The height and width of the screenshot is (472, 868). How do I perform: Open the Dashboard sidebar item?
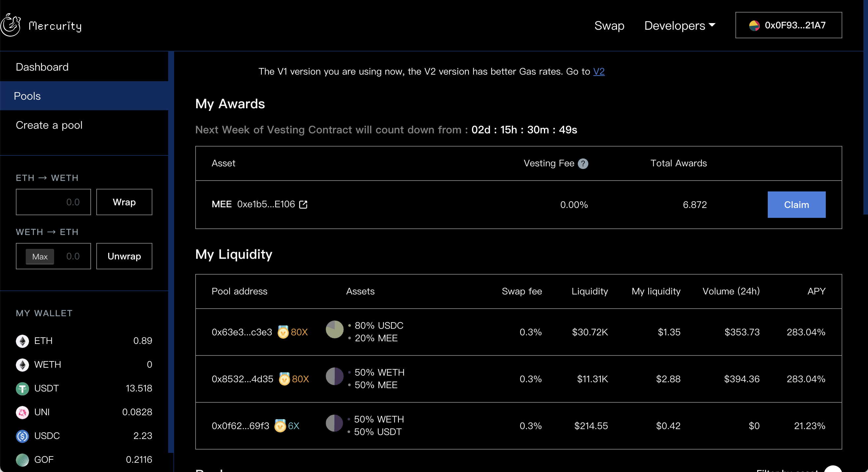coord(42,67)
